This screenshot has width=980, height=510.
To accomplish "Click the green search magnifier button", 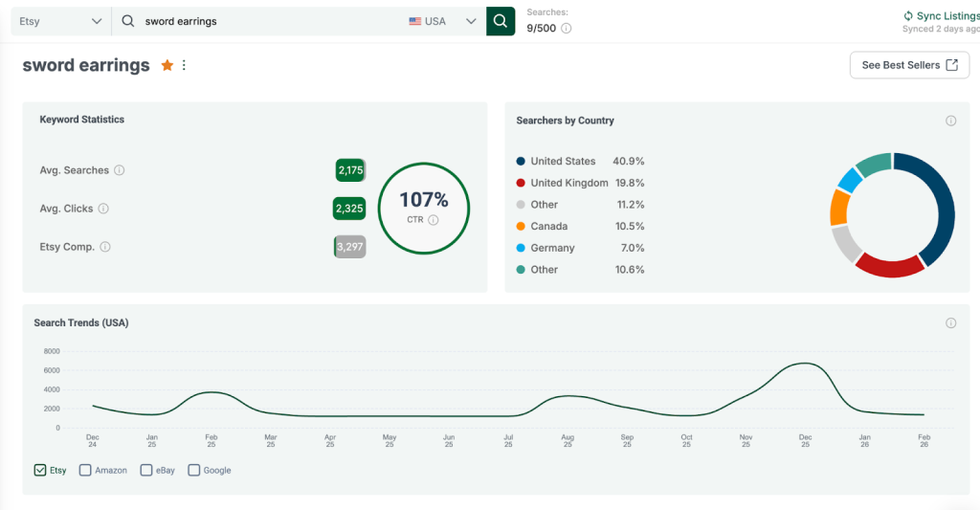I will point(500,21).
